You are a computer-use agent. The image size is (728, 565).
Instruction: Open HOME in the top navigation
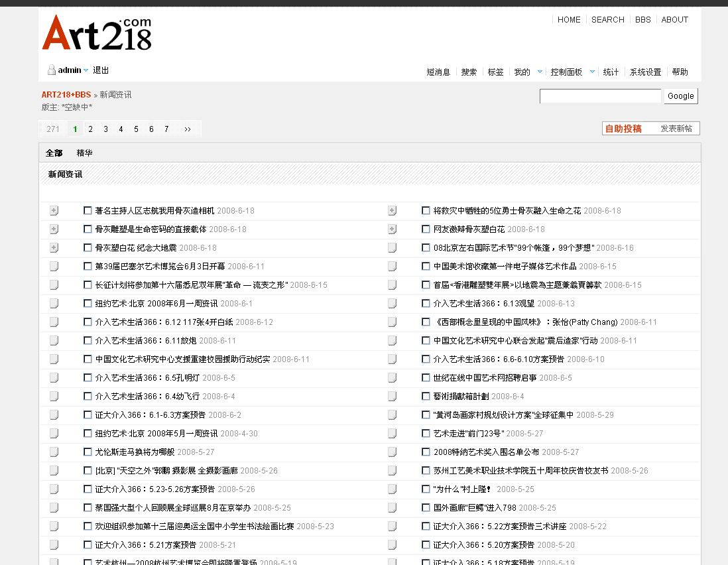click(569, 19)
